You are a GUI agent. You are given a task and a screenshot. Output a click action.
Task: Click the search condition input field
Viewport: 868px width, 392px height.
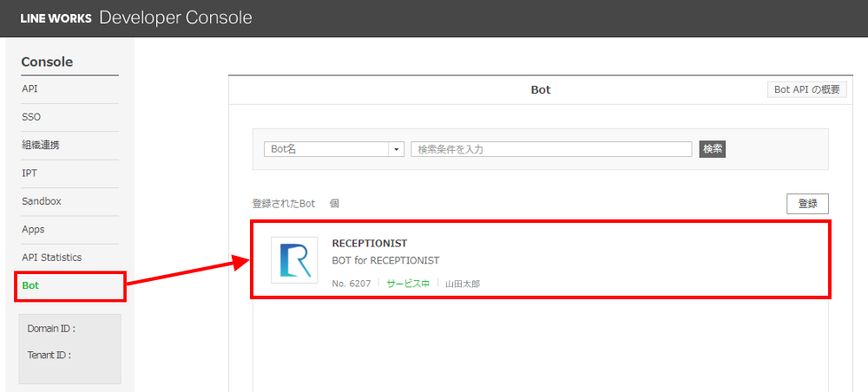[551, 149]
